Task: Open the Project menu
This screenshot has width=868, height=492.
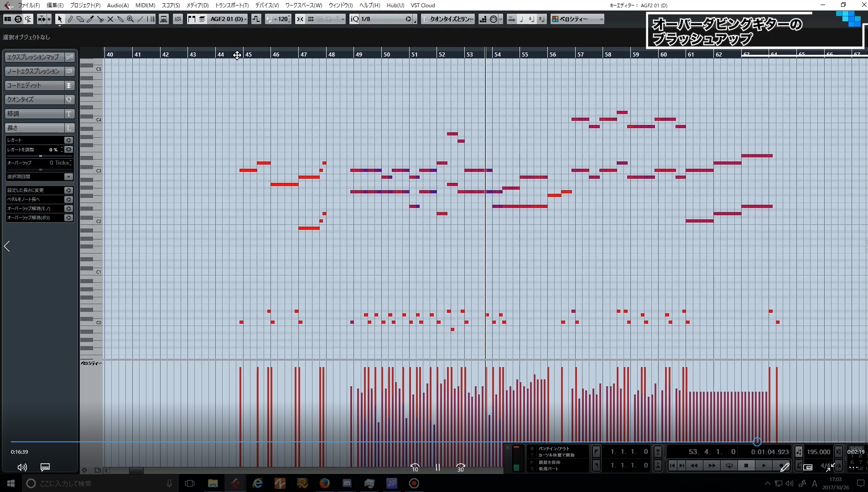Action: click(x=85, y=5)
